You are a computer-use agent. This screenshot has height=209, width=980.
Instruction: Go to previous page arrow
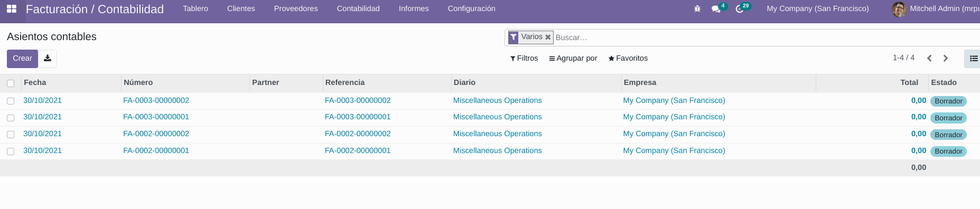(x=929, y=58)
